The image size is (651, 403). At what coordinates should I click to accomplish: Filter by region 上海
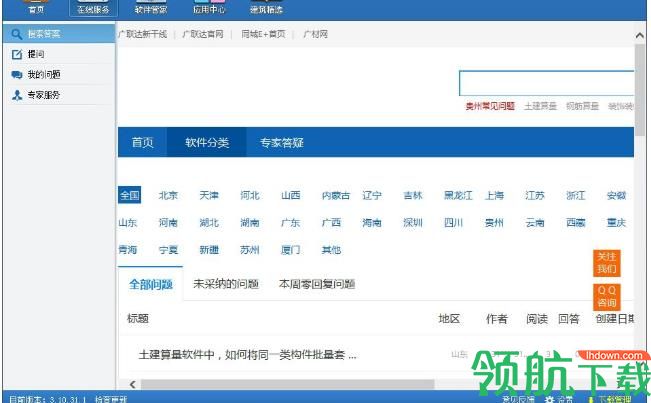point(494,195)
